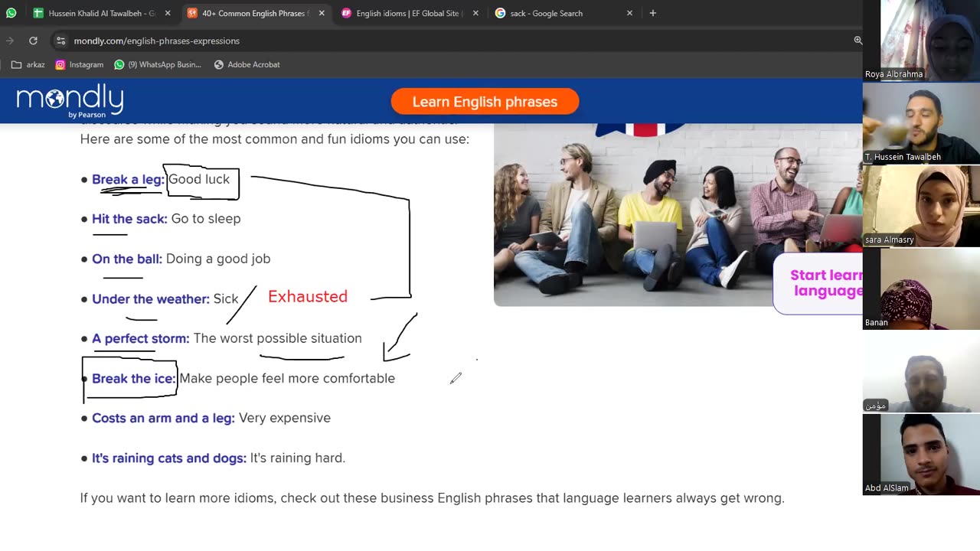The height and width of the screenshot is (551, 980).
Task: Open a new browser tab
Action: (x=652, y=13)
